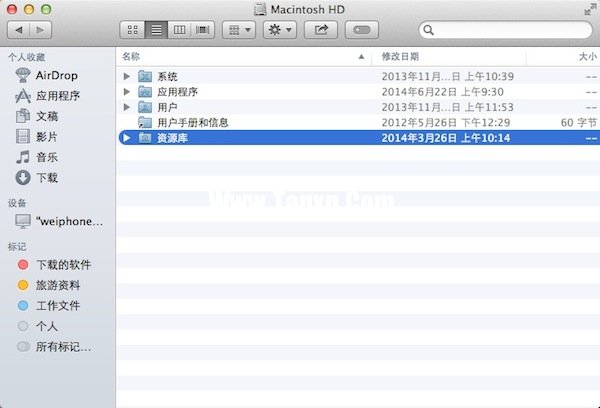Open 文稿 in the sidebar

[x=37, y=116]
